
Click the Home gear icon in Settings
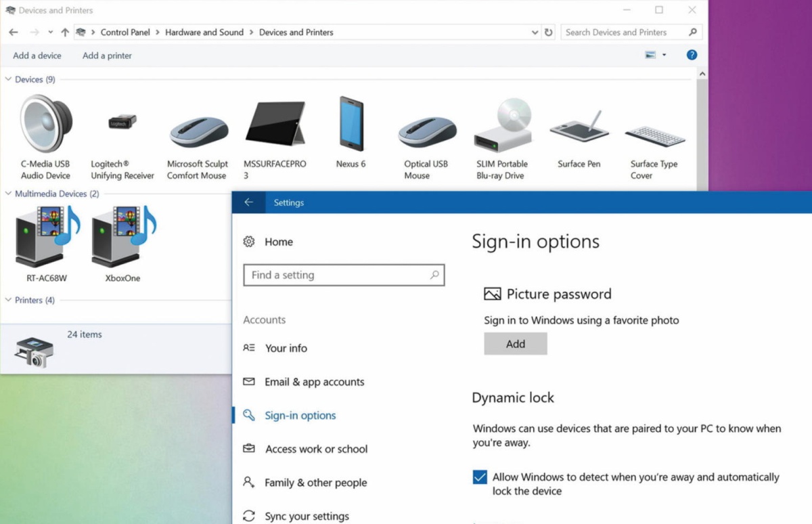[249, 242]
